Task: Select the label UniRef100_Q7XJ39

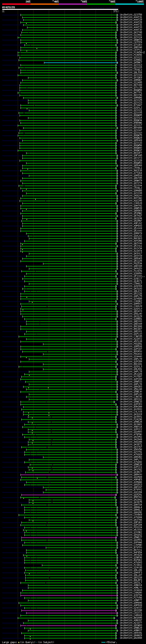Action: point(131,88)
